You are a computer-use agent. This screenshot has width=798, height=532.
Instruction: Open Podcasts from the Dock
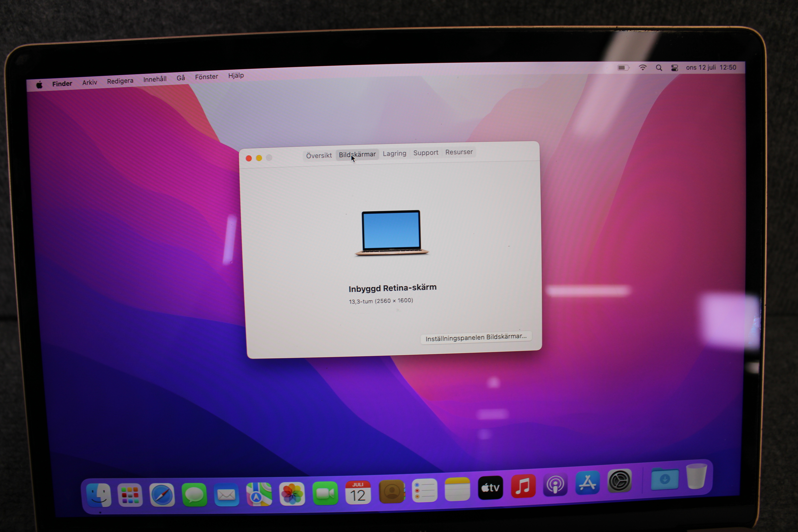555,485
